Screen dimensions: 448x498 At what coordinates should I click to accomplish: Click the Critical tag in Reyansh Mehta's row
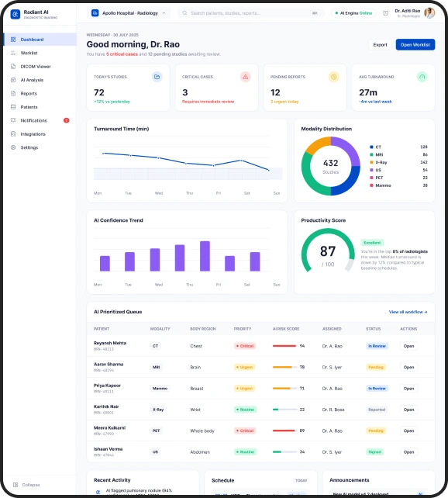[x=245, y=346]
